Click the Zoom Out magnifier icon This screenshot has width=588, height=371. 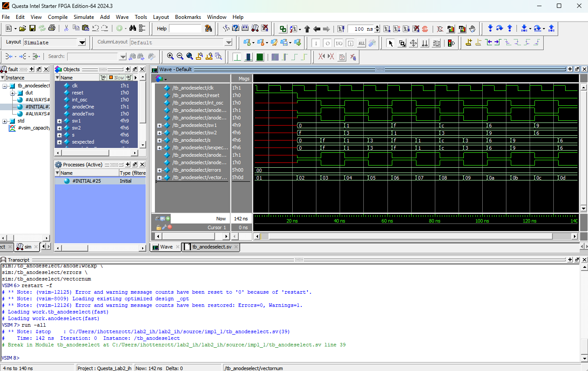coord(180,56)
